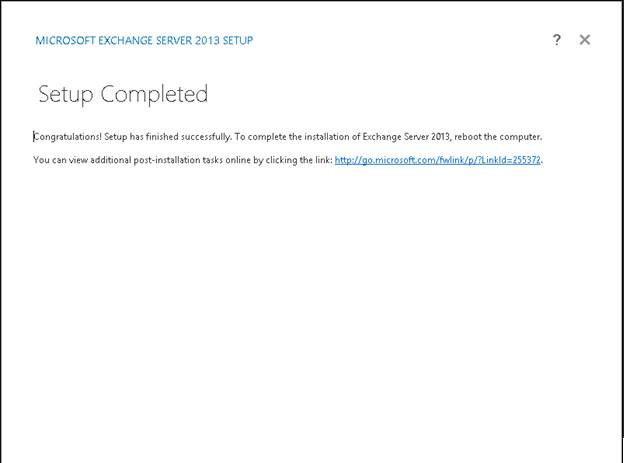Click "MICROSOFT" in the blue title
Screen dimensions: 627x463
click(63, 41)
